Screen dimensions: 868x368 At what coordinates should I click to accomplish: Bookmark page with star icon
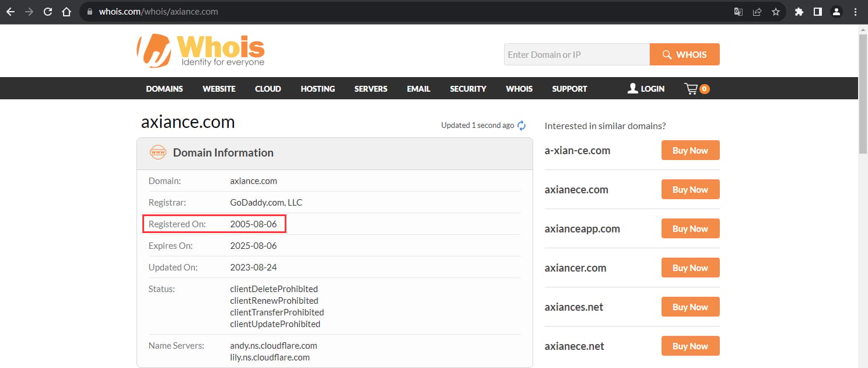(x=776, y=12)
